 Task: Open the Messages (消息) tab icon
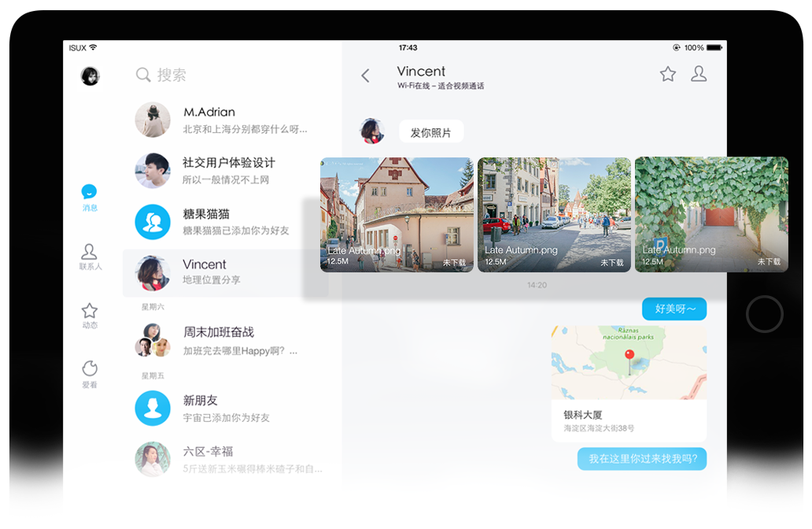click(x=90, y=193)
